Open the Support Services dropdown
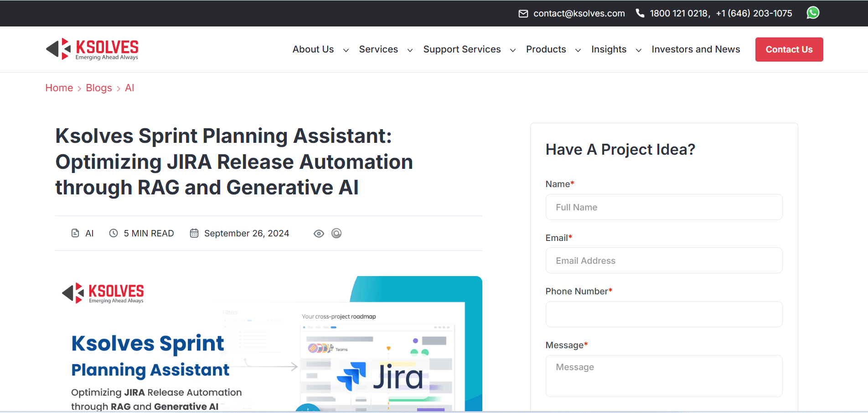The height and width of the screenshot is (413, 868). (462, 49)
